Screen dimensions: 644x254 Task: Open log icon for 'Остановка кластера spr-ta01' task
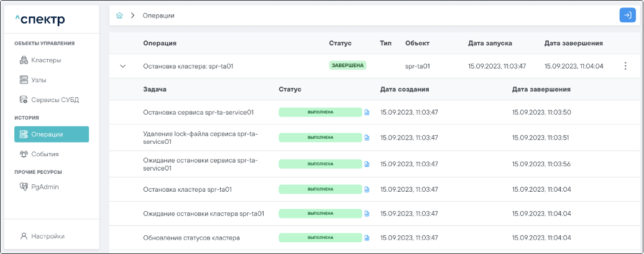pos(367,189)
